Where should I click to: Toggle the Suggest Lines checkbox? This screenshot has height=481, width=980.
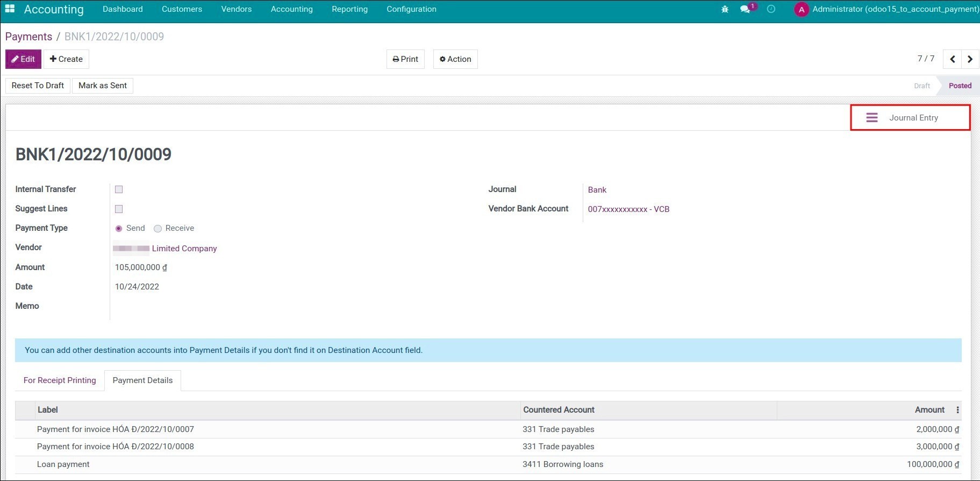[x=119, y=209]
